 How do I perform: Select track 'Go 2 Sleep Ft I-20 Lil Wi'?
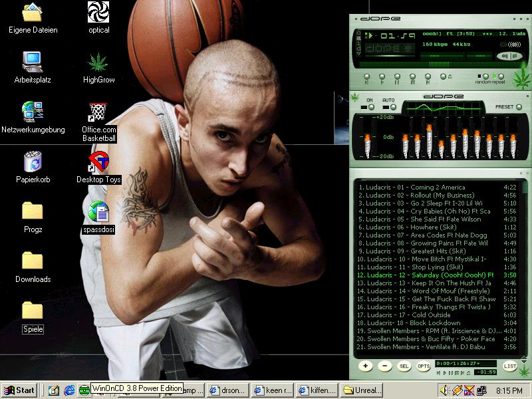click(x=438, y=203)
